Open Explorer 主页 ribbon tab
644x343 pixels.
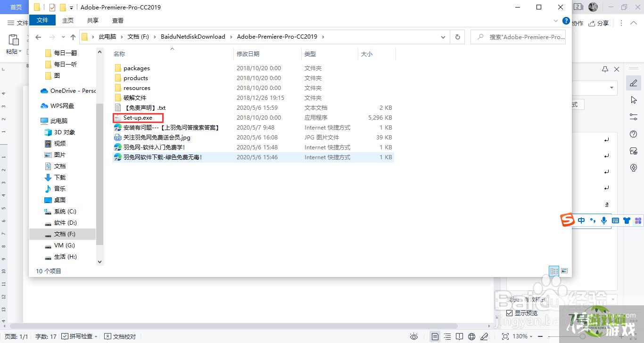tap(68, 20)
